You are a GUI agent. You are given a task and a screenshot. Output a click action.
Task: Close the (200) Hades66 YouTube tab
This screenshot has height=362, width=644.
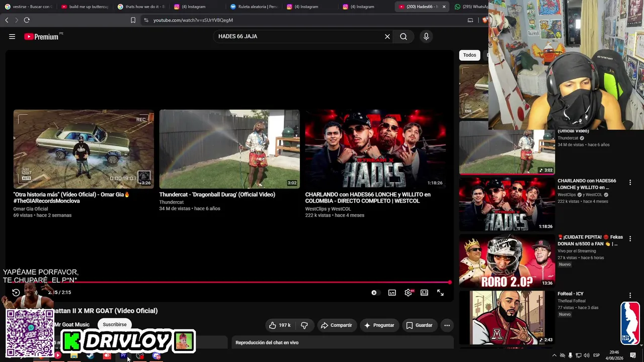click(444, 7)
